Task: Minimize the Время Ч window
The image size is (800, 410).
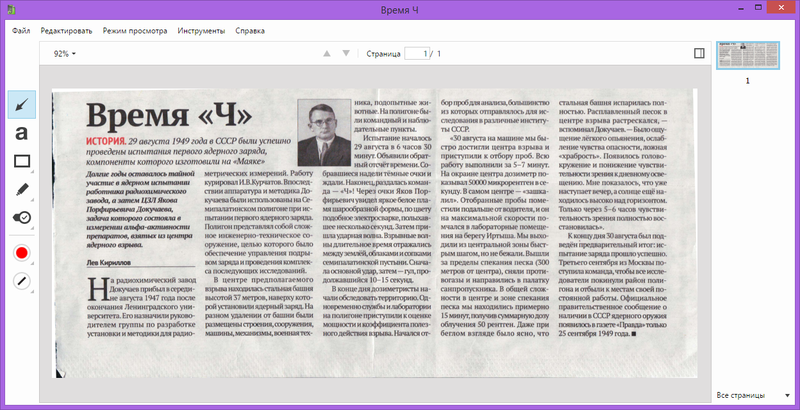Action: coord(741,9)
